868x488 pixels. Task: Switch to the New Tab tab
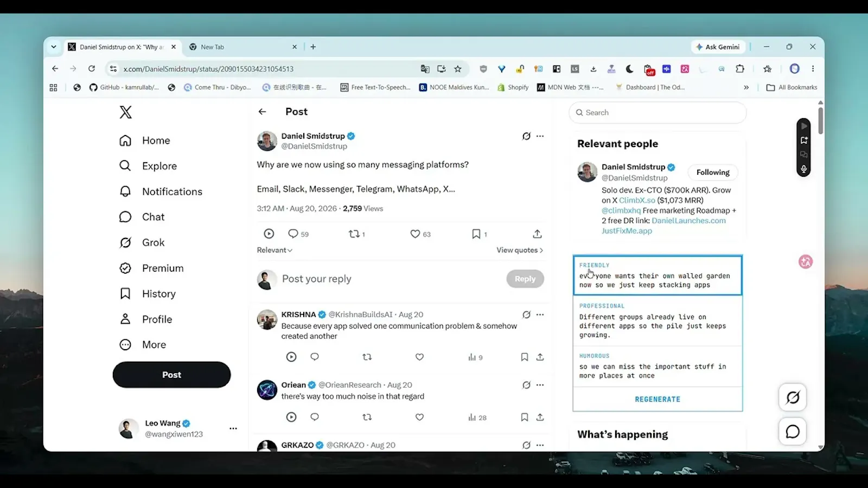tap(243, 47)
